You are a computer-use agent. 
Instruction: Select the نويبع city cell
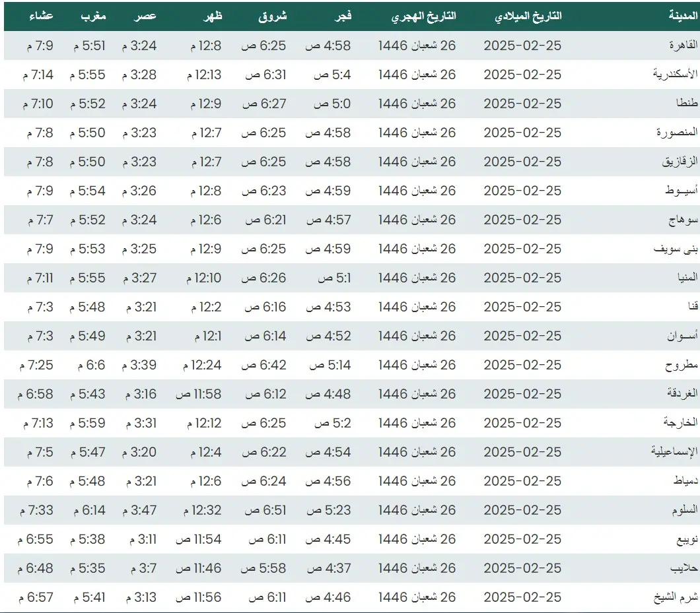pos(687,538)
